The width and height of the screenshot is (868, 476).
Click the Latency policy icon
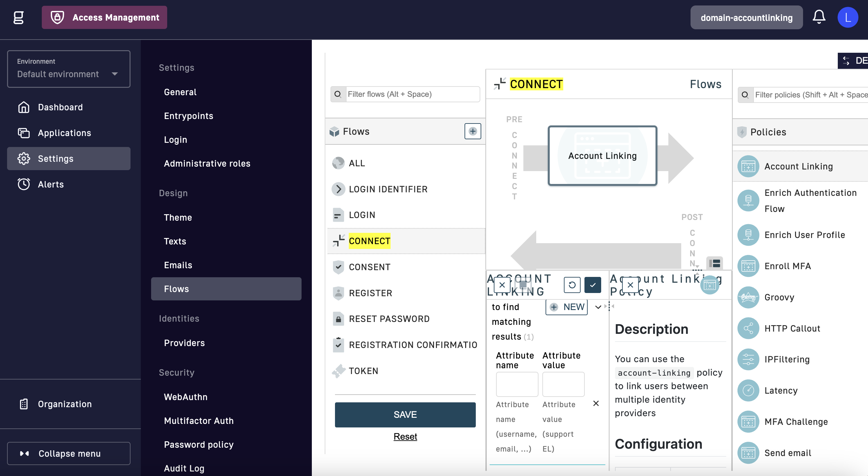point(748,390)
